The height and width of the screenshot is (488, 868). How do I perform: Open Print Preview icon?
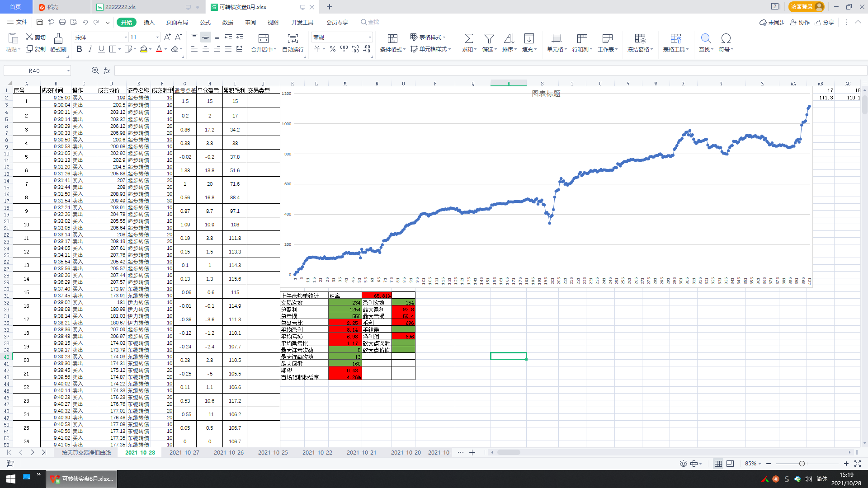click(x=74, y=22)
